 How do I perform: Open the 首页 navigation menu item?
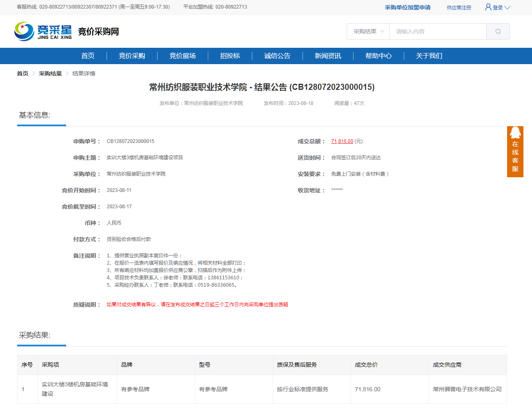click(x=88, y=56)
